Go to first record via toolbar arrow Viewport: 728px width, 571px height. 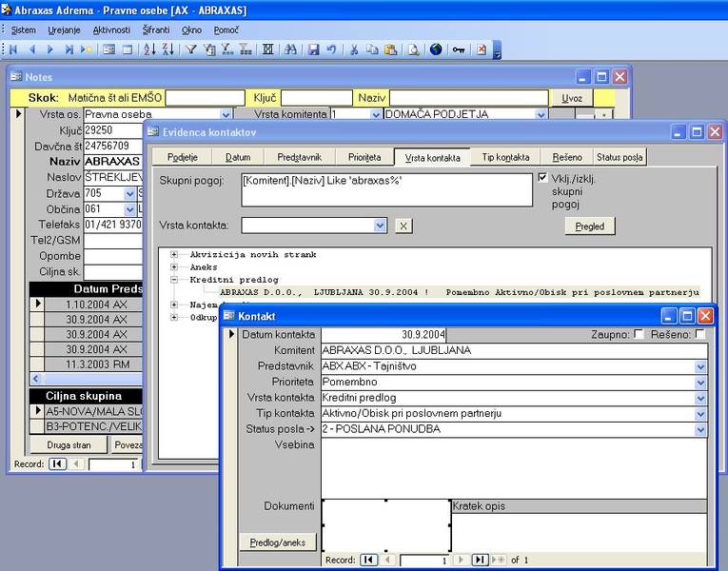coord(13,49)
